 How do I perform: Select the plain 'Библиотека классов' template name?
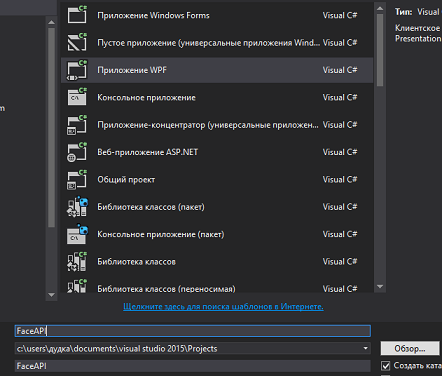click(136, 262)
